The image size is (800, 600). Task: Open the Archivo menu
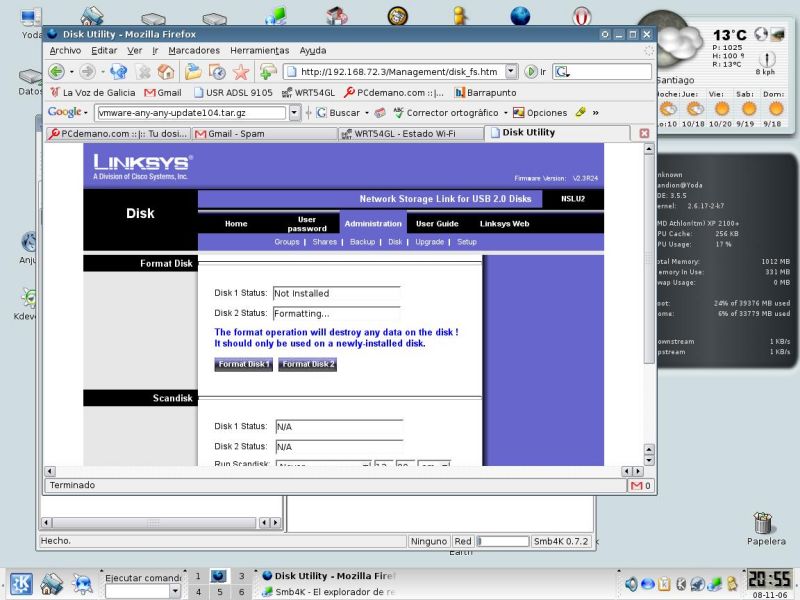65,51
